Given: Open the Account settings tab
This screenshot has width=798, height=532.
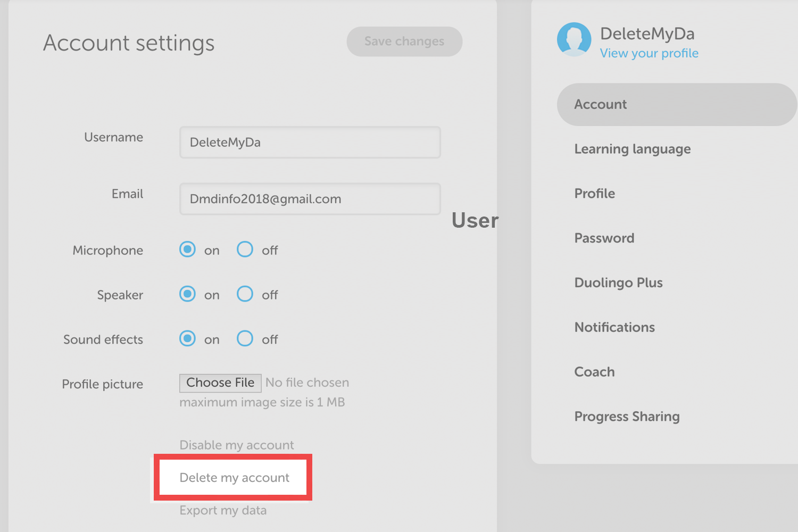Looking at the screenshot, I should pos(677,104).
